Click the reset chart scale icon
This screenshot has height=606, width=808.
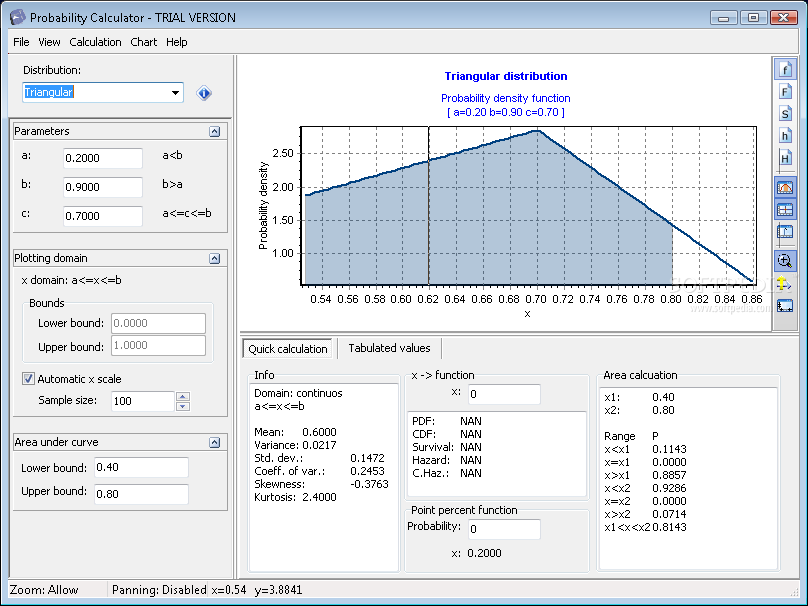point(785,306)
